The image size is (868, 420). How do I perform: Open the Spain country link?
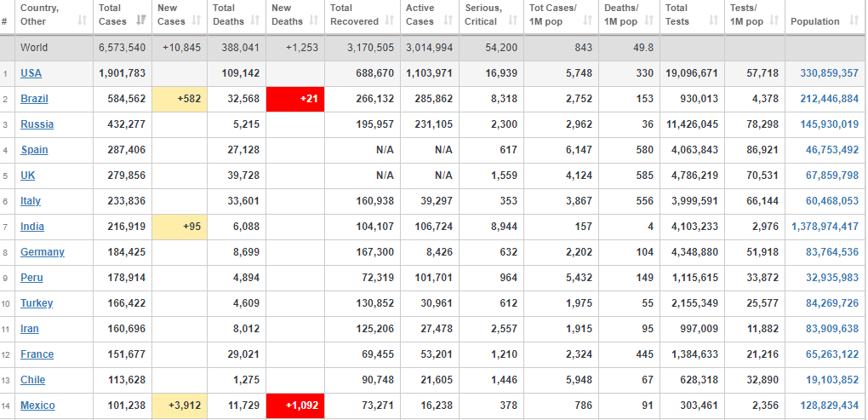click(x=34, y=150)
